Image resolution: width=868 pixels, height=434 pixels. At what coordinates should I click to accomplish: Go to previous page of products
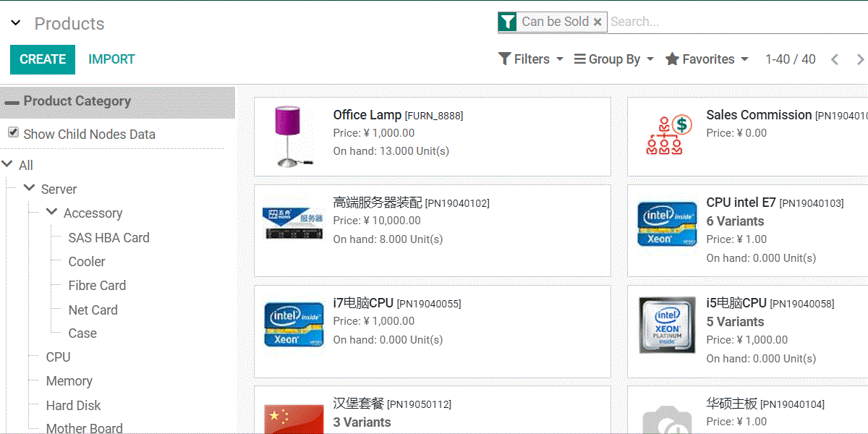pos(835,59)
